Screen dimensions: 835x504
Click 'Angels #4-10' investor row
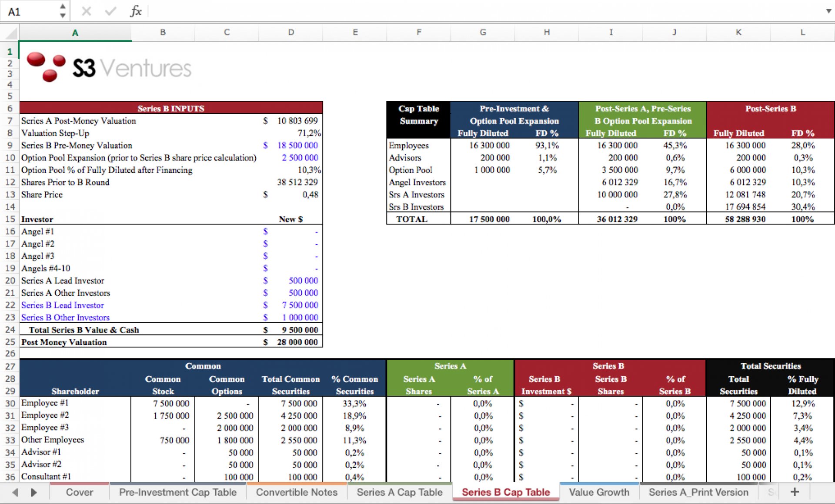click(x=46, y=268)
